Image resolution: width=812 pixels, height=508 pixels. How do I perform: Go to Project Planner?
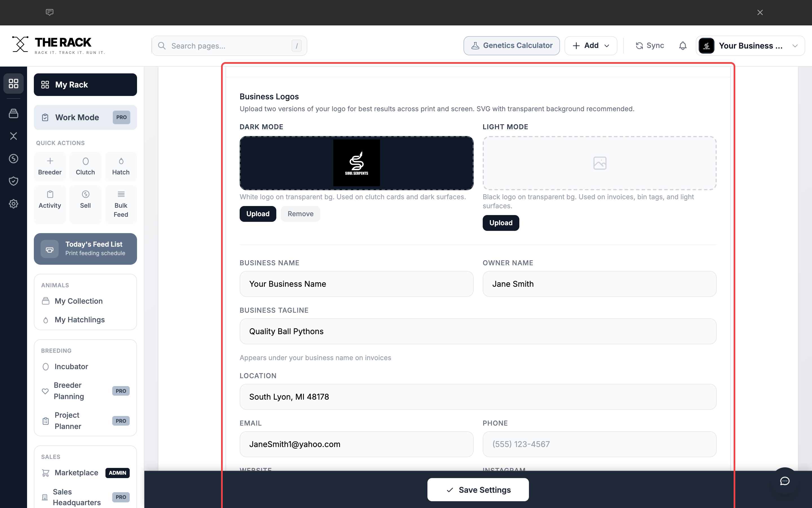pos(85,421)
